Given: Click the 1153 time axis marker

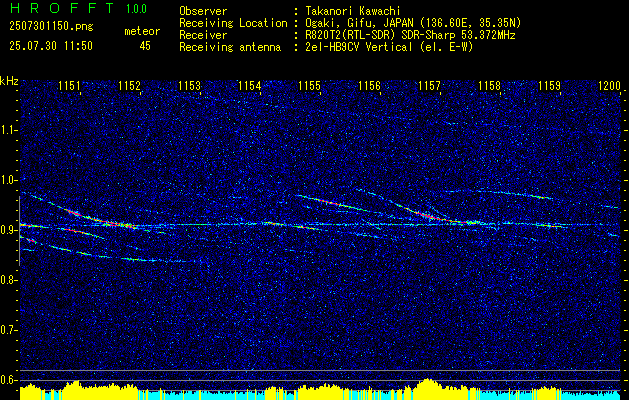Looking at the screenshot, I should pyautogui.click(x=189, y=86).
